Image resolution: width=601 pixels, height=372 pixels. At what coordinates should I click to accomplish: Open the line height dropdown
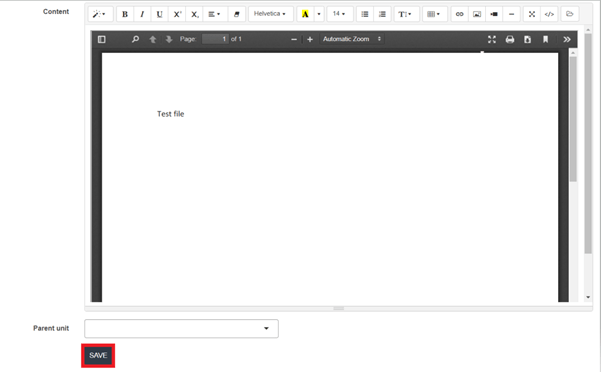[406, 14]
